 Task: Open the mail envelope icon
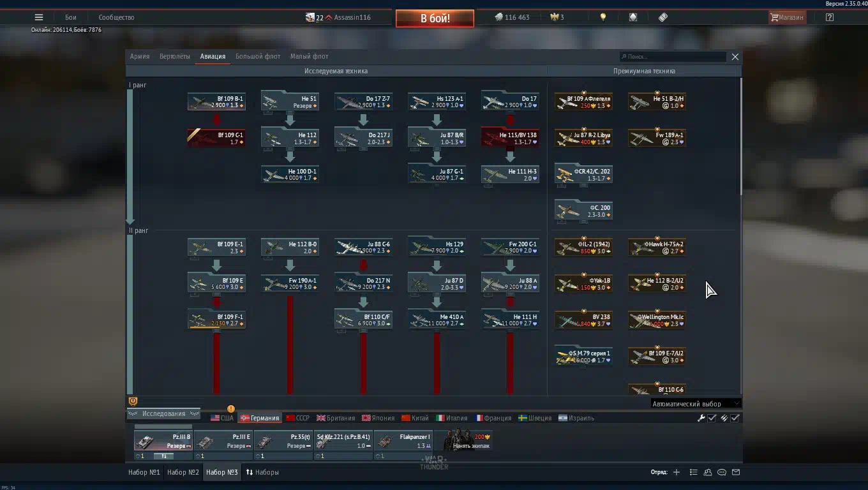736,472
